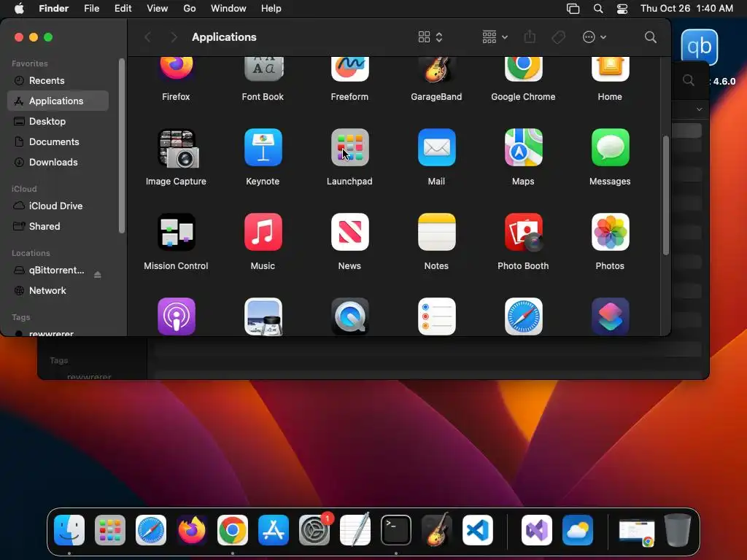Image resolution: width=747 pixels, height=560 pixels.
Task: Open the Apple menu
Action: coord(19,9)
